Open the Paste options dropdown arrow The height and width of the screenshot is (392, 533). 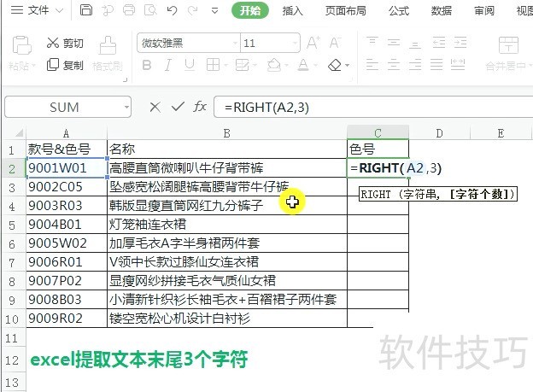pyautogui.click(x=33, y=65)
